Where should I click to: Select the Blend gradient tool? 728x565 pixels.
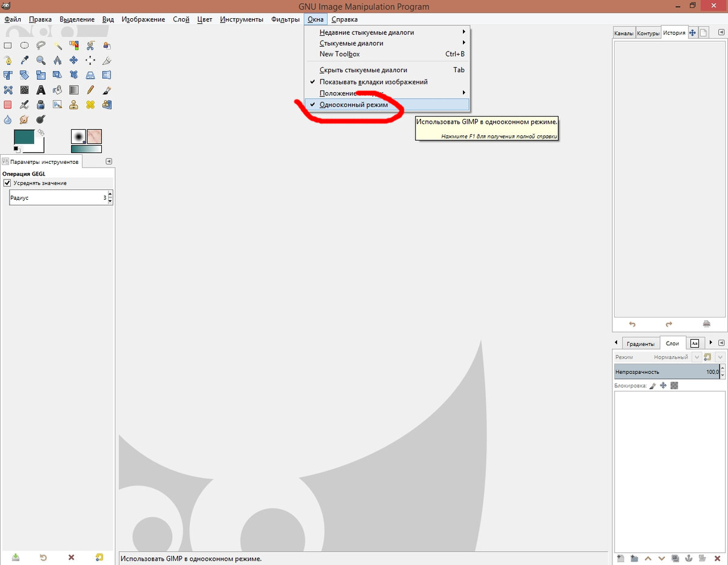pyautogui.click(x=73, y=90)
